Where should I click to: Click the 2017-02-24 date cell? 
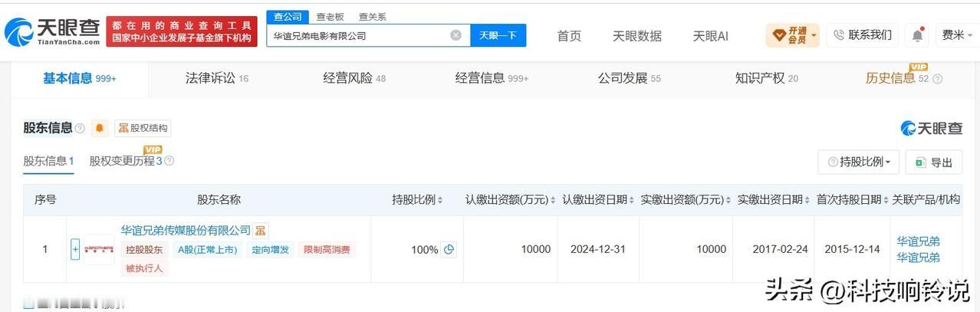774,249
